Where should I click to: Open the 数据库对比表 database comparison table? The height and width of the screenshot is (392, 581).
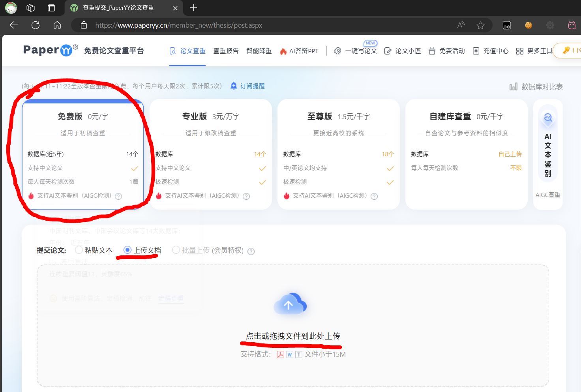point(536,86)
